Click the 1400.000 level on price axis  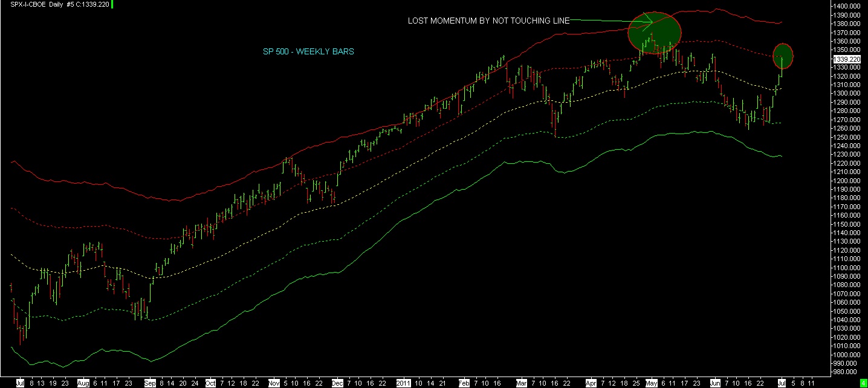(846, 6)
